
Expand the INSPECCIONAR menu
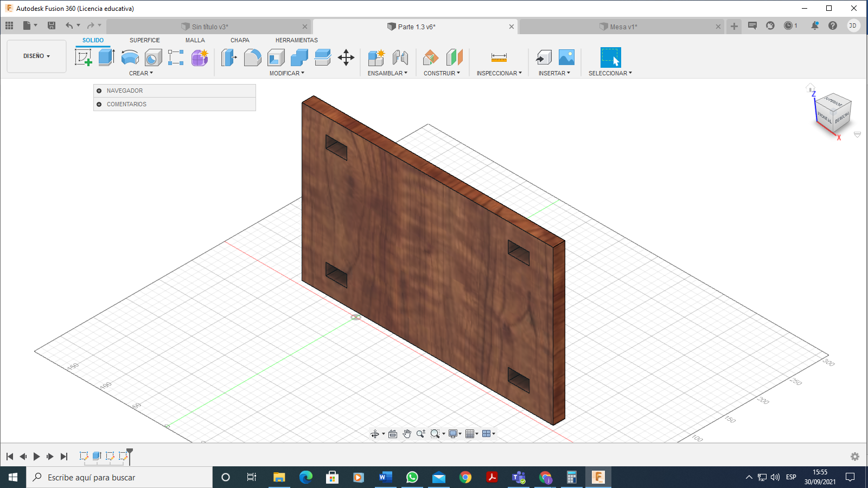point(499,73)
